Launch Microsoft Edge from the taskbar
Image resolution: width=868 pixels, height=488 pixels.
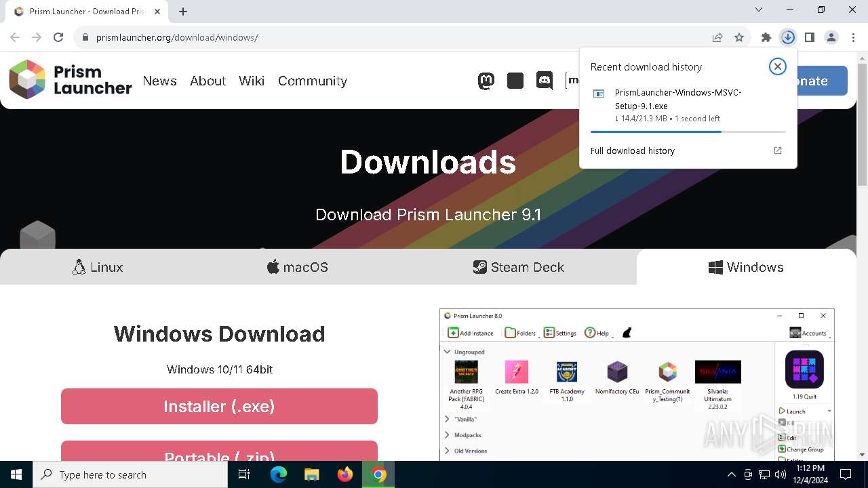pos(279,474)
